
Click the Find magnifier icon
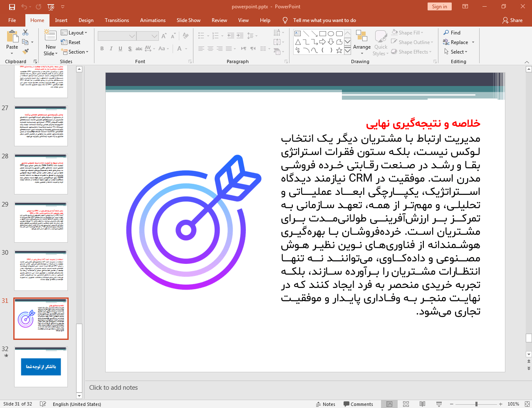(x=446, y=33)
